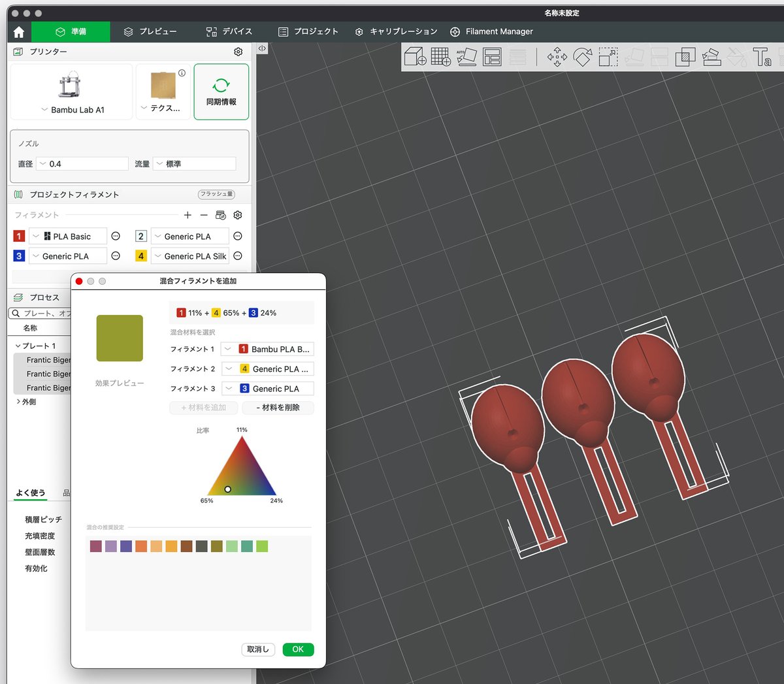Select the よく使う settings tab
Image resolution: width=784 pixels, height=684 pixels.
point(31,493)
